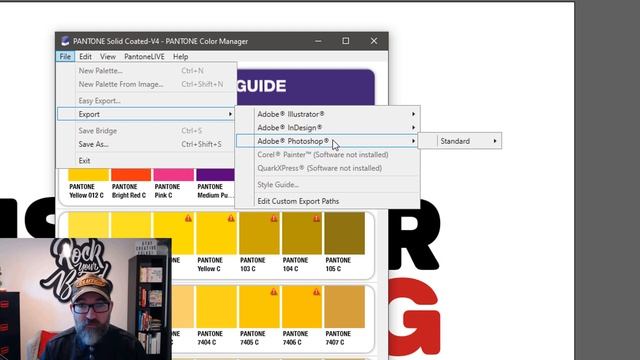Open the Help menu
This screenshot has height=360, width=640.
point(180,57)
